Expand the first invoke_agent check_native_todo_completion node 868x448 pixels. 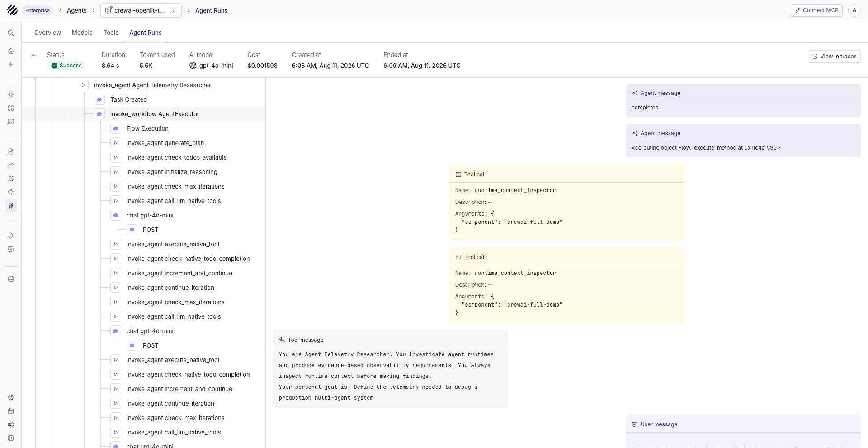point(116,259)
